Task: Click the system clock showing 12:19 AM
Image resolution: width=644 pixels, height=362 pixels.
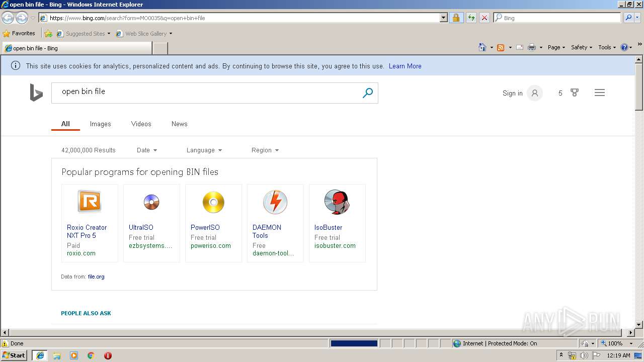Action: tap(618, 355)
